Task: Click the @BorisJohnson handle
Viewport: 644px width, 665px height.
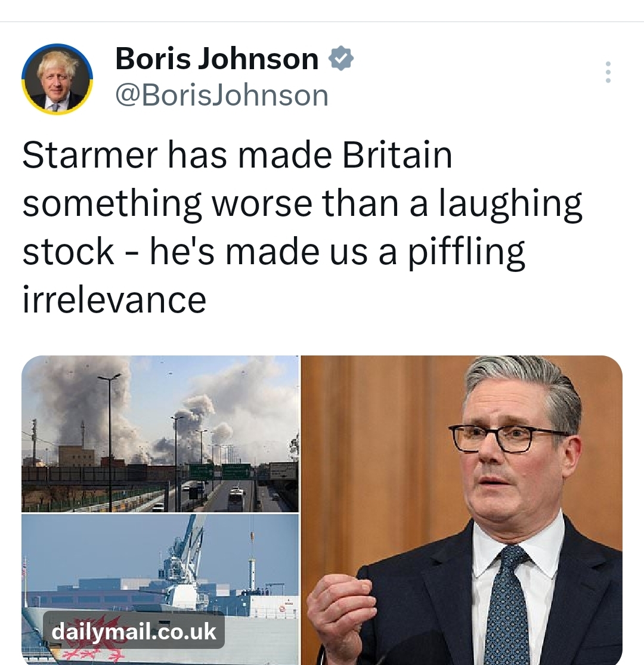Action: pos(221,95)
